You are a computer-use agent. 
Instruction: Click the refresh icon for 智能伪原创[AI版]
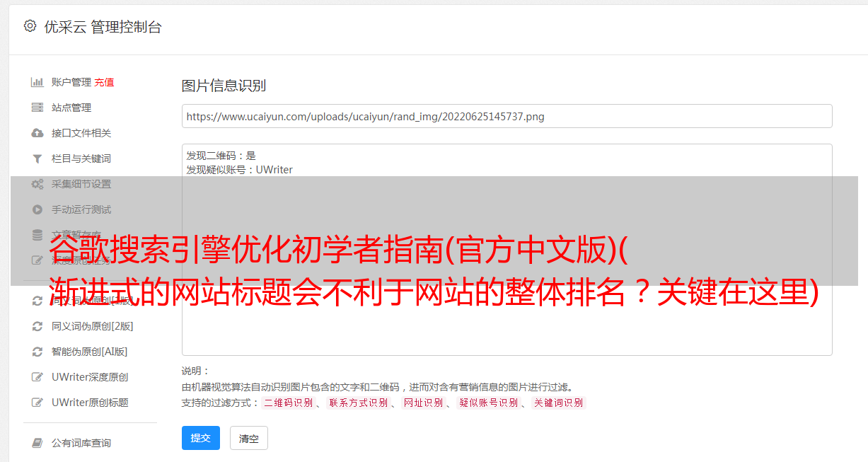[x=37, y=352]
